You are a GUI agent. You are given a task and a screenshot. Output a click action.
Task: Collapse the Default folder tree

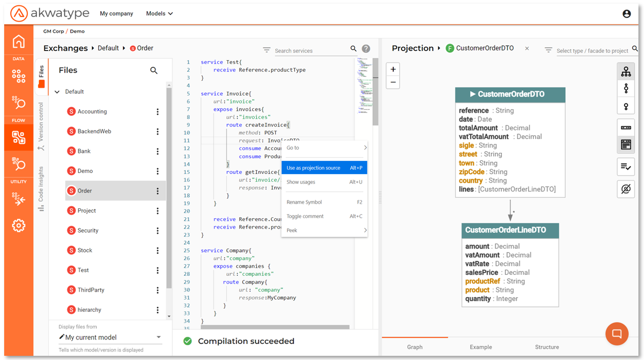click(x=57, y=92)
